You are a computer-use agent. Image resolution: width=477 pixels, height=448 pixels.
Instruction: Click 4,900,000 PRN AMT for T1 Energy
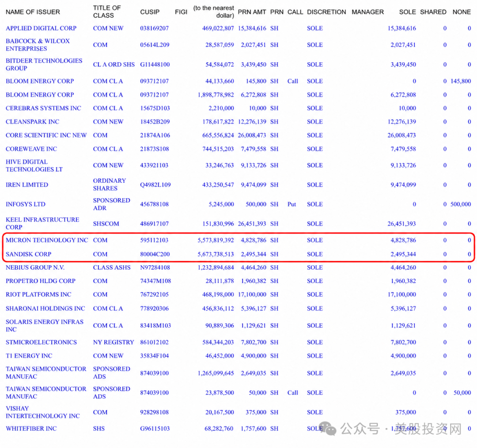[x=254, y=356]
